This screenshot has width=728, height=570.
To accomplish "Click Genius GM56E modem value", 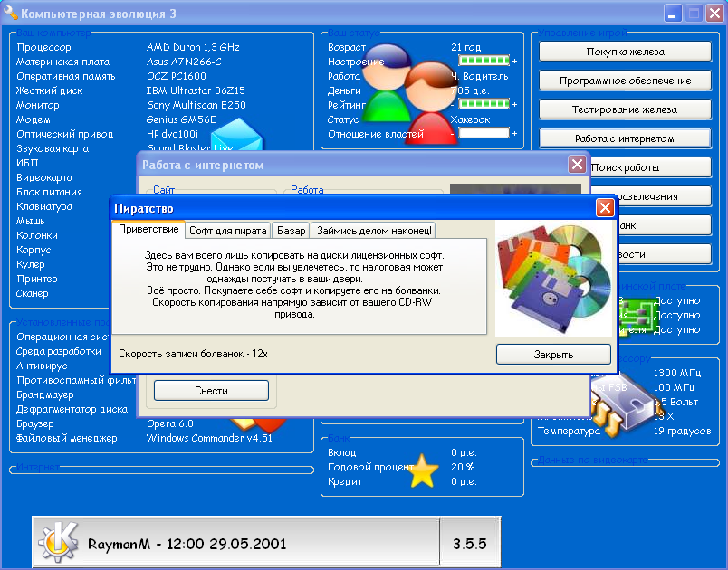I will pyautogui.click(x=181, y=119).
